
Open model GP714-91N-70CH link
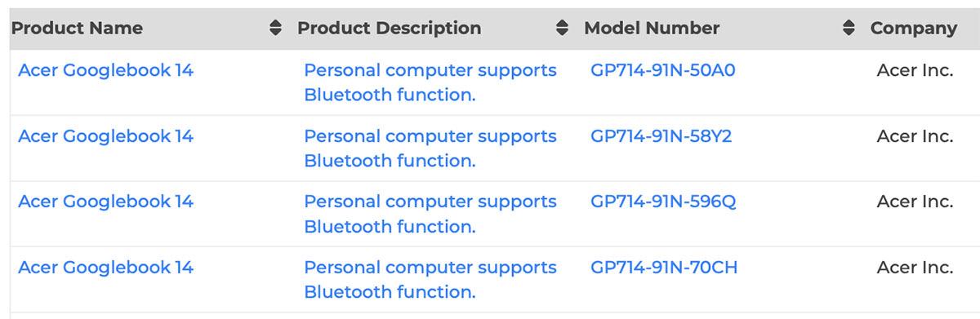tap(664, 268)
